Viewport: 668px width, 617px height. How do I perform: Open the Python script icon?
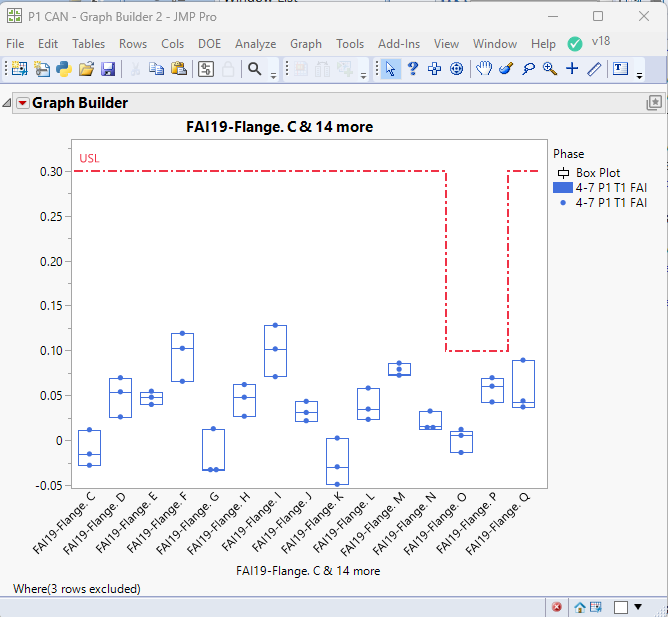[x=64, y=69]
